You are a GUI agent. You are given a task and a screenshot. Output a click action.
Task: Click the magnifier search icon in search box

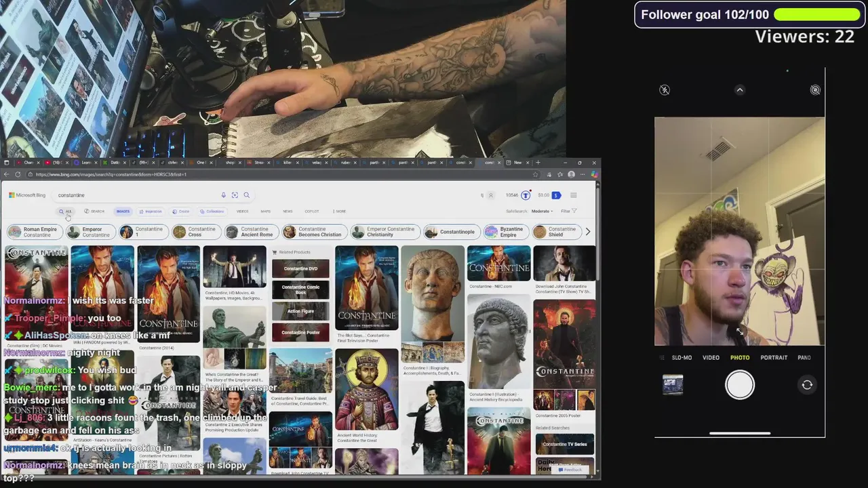coord(246,195)
